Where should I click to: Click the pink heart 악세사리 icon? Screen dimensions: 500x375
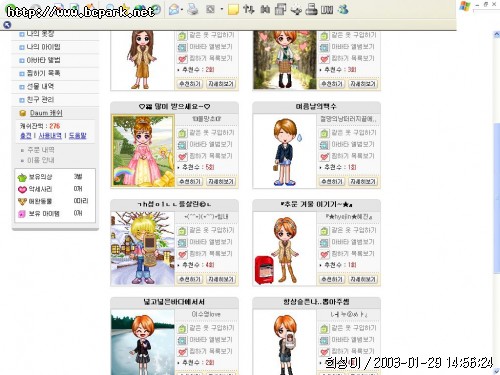coord(22,189)
